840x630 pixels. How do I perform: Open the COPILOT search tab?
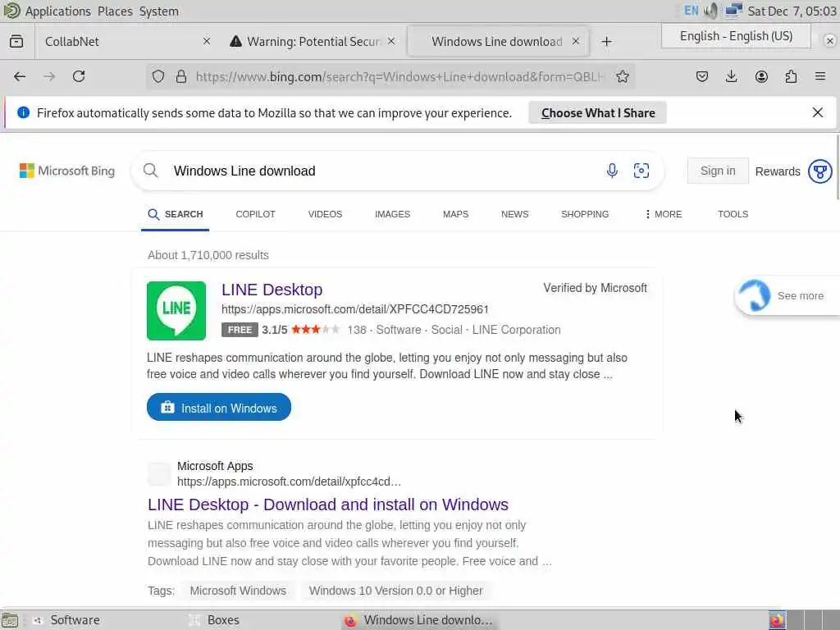(256, 214)
